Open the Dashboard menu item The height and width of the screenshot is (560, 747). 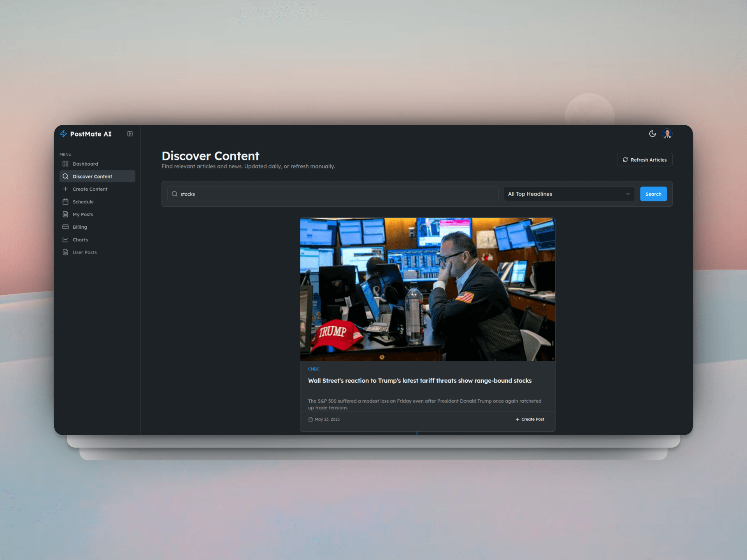(97, 164)
